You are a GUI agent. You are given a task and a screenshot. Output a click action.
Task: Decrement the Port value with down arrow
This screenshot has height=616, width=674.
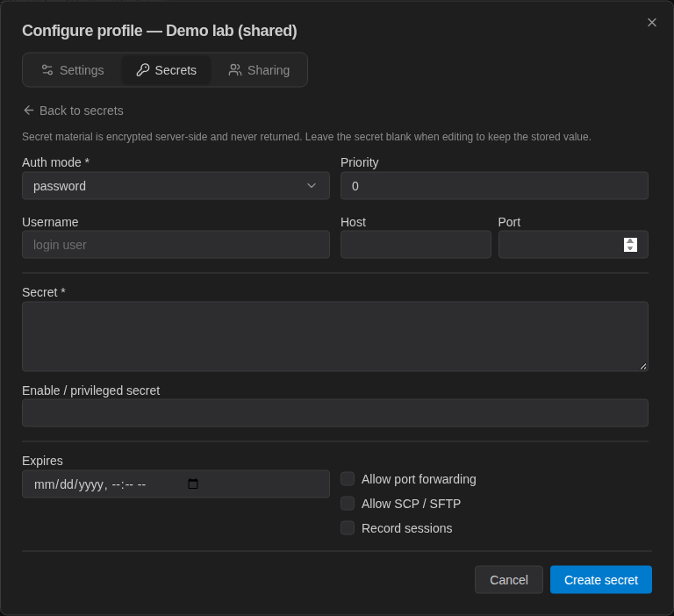coord(630,248)
